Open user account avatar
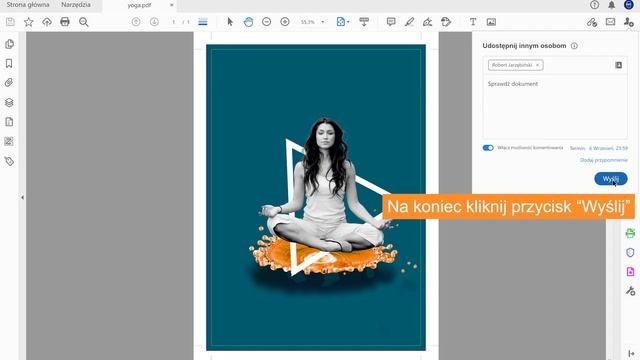Image resolution: width=640 pixels, height=360 pixels. click(629, 5)
